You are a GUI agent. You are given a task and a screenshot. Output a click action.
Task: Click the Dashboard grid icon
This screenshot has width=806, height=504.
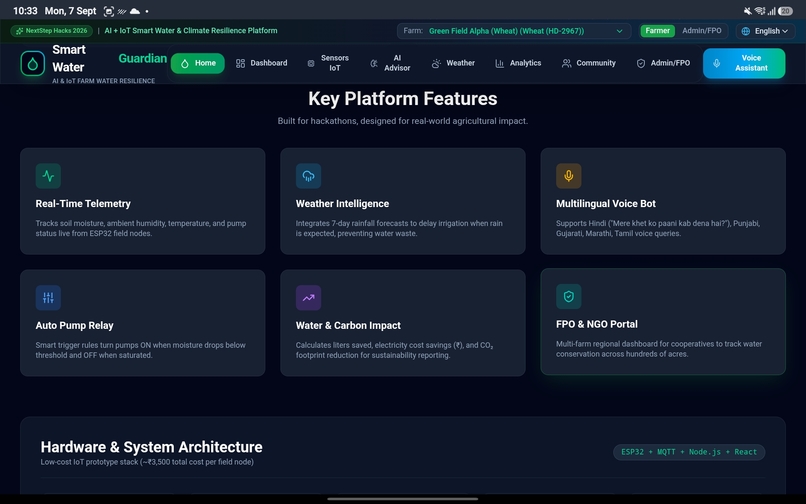[x=240, y=63]
